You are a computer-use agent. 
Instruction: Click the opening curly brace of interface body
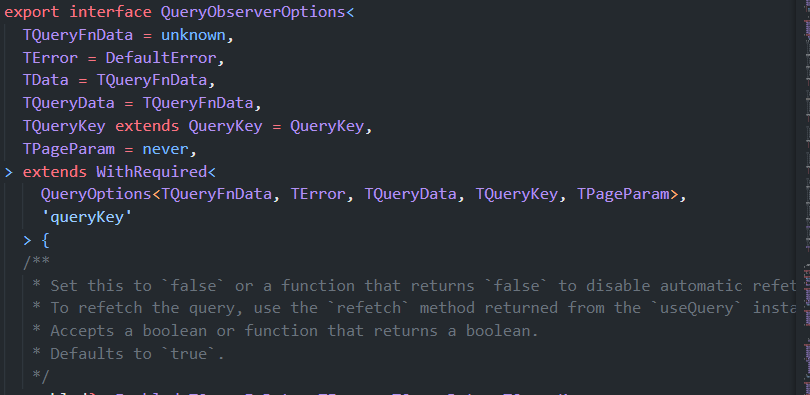coord(45,240)
